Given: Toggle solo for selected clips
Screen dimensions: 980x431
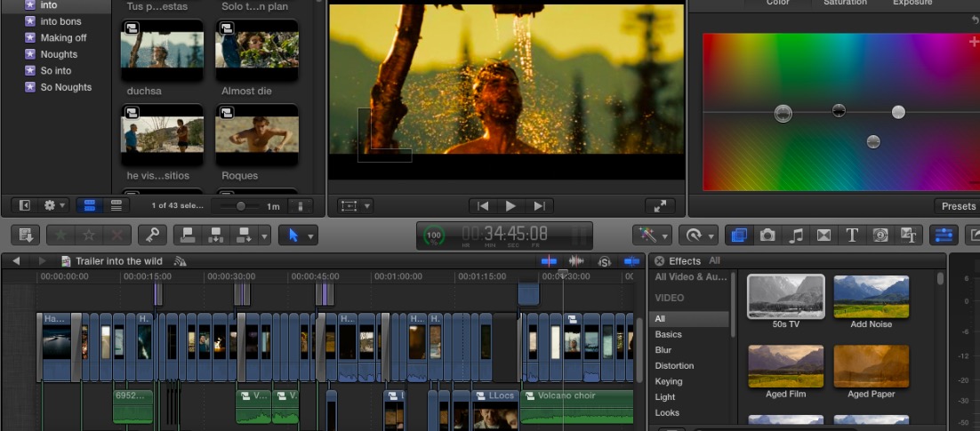Looking at the screenshot, I should (x=605, y=261).
